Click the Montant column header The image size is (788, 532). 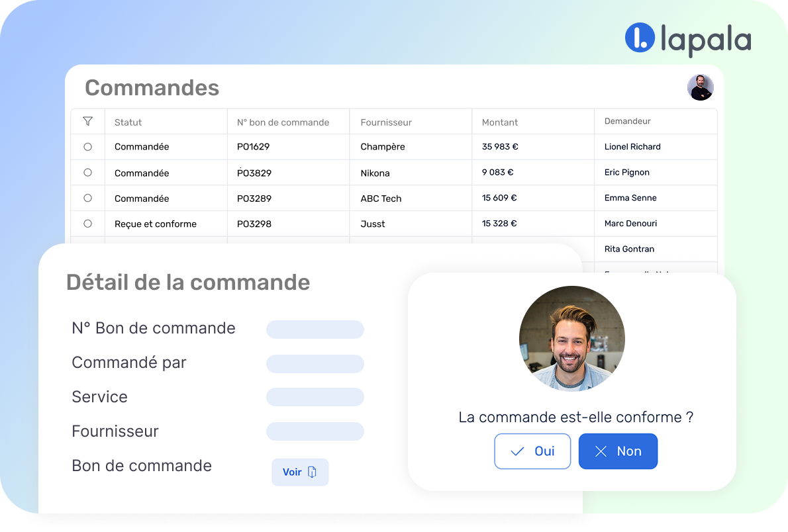tap(499, 122)
